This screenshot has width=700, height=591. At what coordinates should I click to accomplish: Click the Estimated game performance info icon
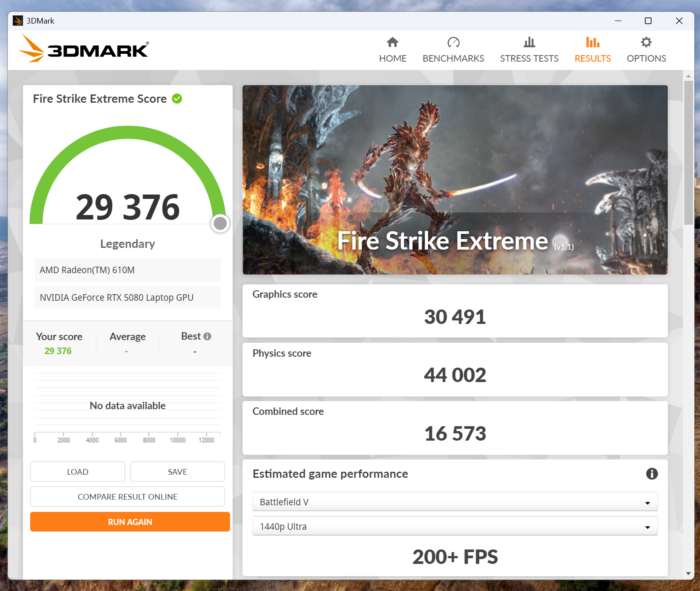[651, 474]
